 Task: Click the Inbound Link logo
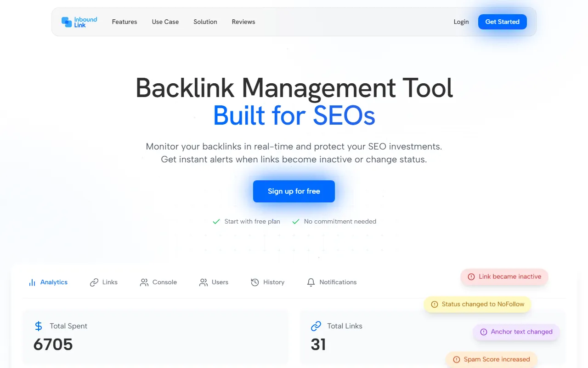(x=79, y=22)
